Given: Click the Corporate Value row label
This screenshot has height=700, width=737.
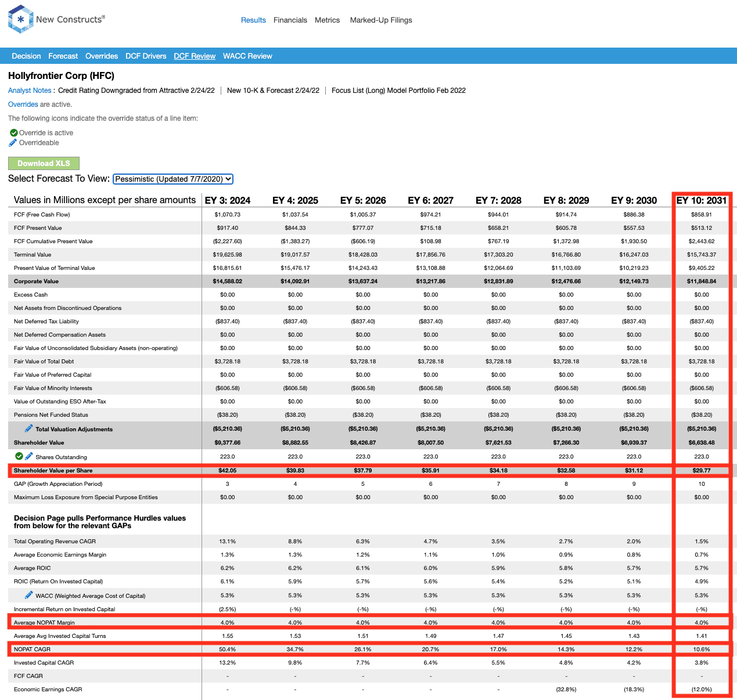Looking at the screenshot, I should click(x=36, y=282).
